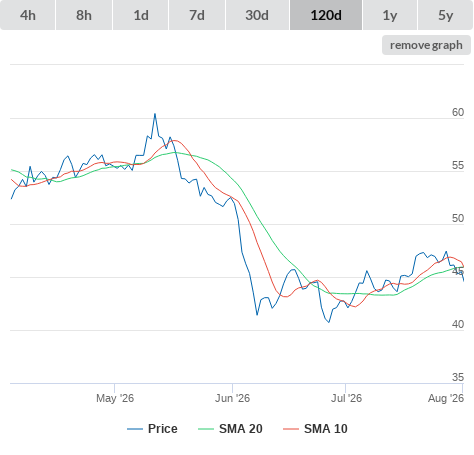Switch chart to 1y range
The height and width of the screenshot is (455, 474).
(390, 15)
